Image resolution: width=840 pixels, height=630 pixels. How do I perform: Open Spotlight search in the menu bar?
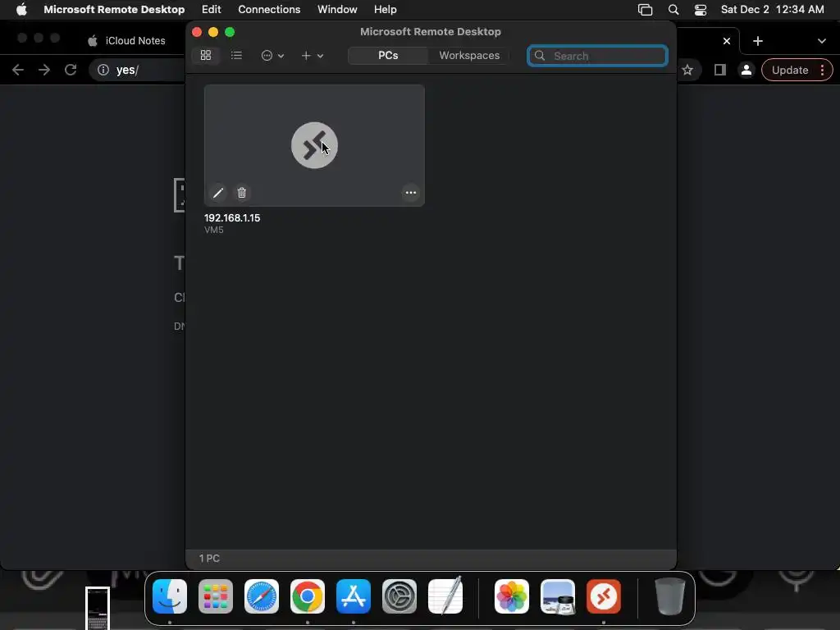[673, 10]
